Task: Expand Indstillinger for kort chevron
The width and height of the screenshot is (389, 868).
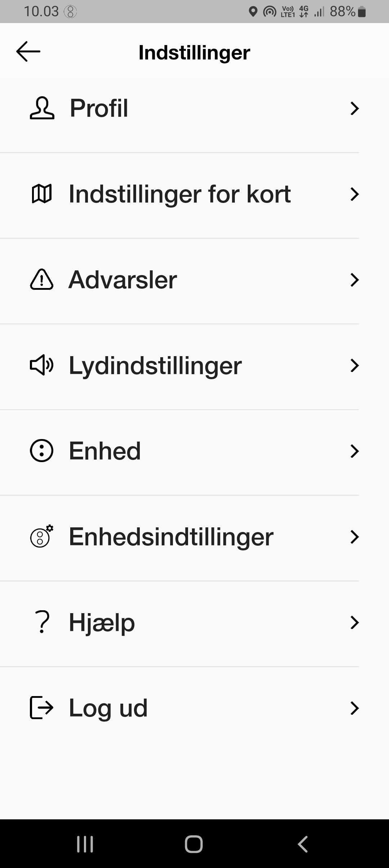Action: click(x=354, y=194)
